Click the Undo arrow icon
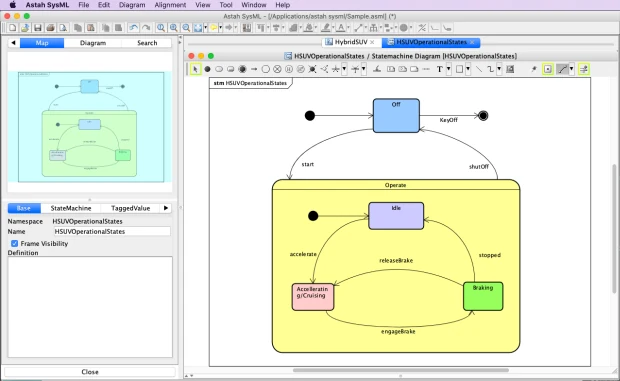Image resolution: width=620 pixels, height=381 pixels. click(134, 28)
